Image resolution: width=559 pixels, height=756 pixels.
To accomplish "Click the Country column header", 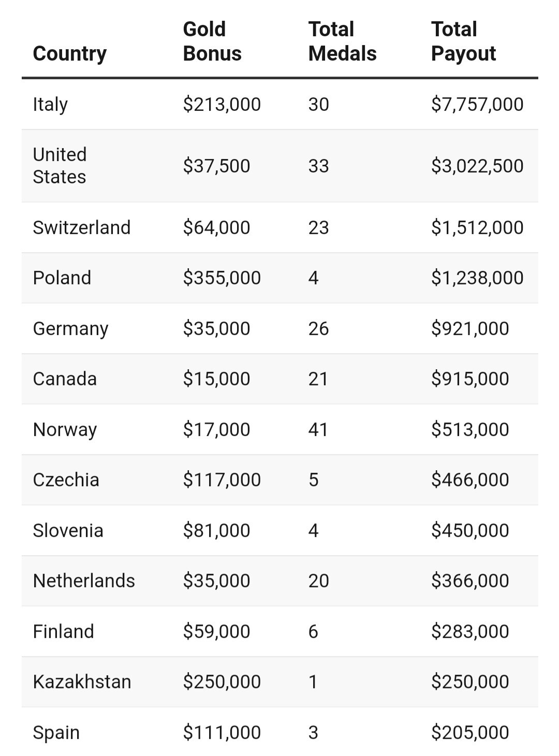I will point(70,53).
